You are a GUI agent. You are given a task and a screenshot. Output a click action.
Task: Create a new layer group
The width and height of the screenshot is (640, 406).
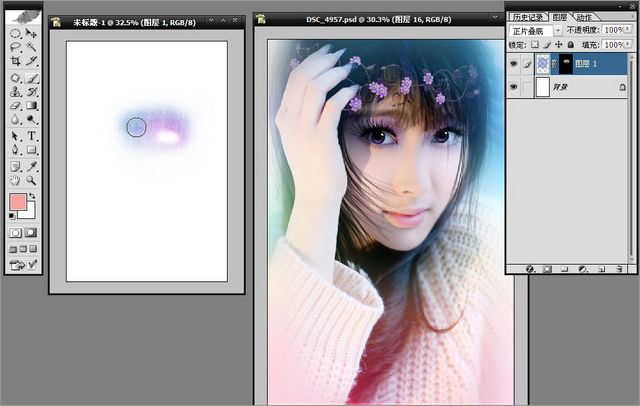(564, 269)
